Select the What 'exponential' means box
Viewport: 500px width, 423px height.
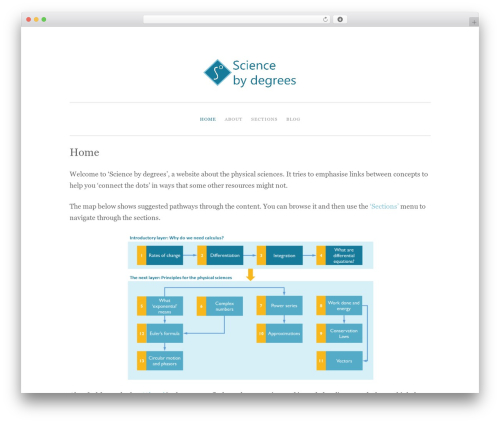(x=160, y=306)
